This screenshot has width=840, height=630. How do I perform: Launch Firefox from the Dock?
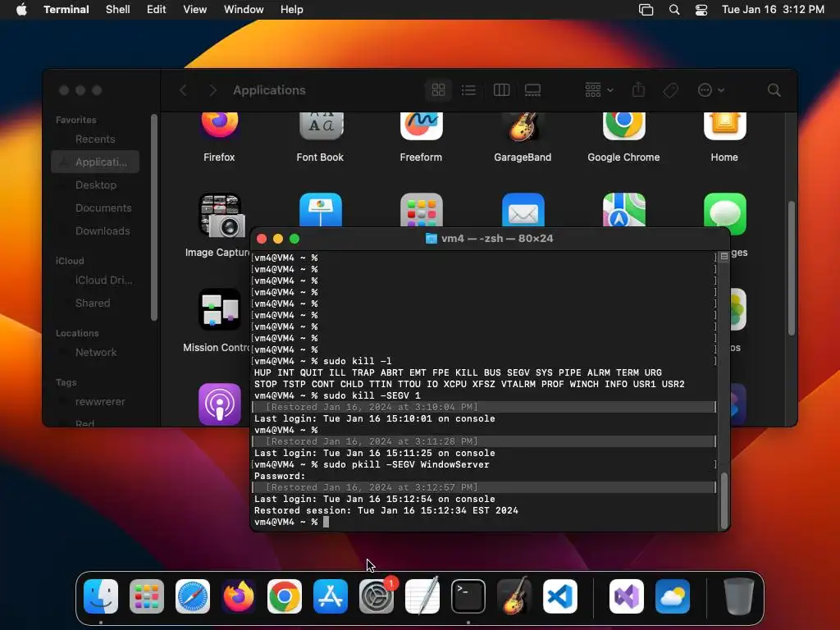(239, 596)
